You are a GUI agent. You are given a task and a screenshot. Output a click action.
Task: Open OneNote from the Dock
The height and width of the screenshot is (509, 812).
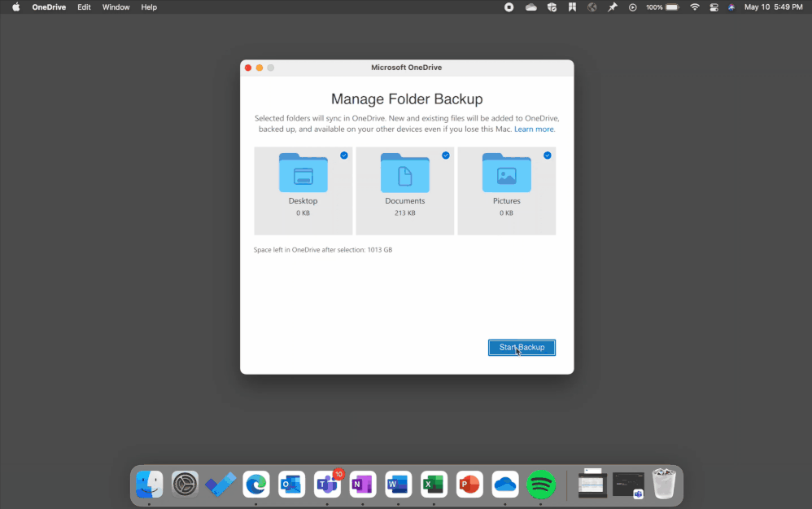(x=362, y=484)
